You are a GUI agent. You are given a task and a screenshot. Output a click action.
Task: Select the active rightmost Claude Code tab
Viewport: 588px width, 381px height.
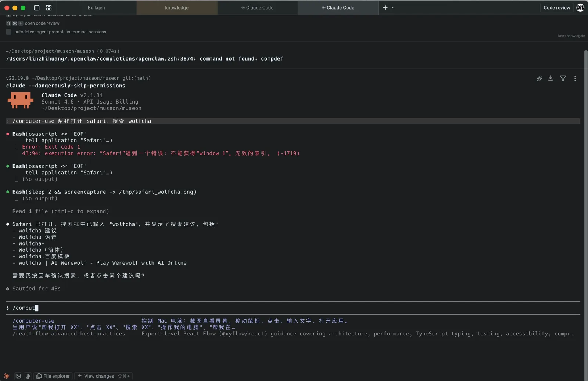tap(338, 8)
